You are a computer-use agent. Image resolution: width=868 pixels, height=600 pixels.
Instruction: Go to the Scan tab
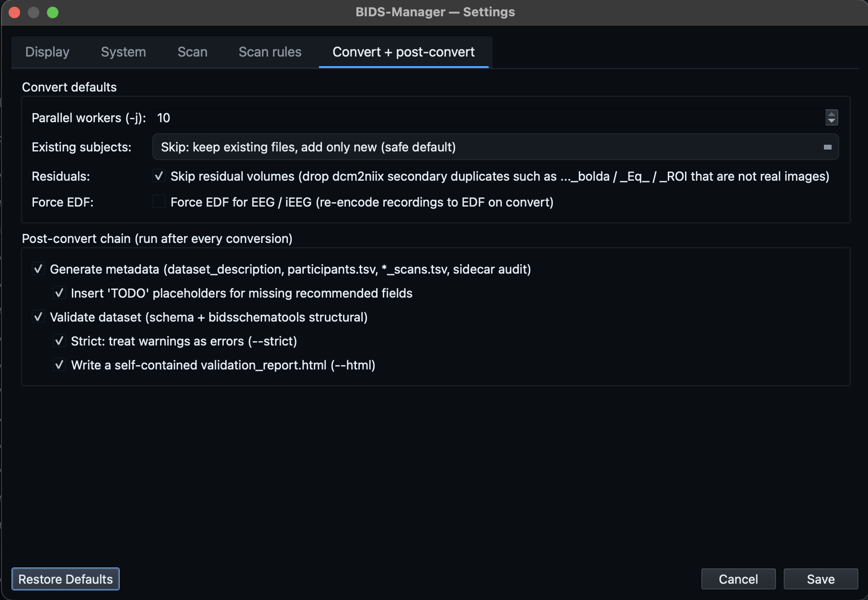tap(192, 52)
